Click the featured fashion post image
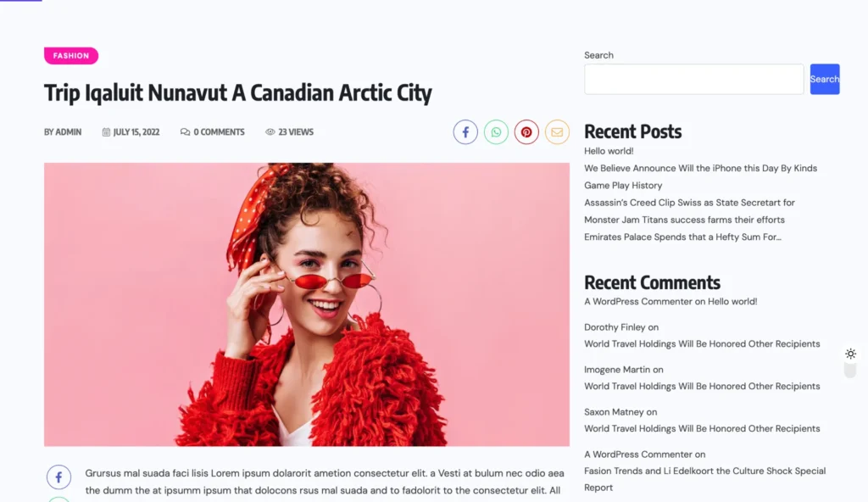This screenshot has height=502, width=868. [x=307, y=304]
